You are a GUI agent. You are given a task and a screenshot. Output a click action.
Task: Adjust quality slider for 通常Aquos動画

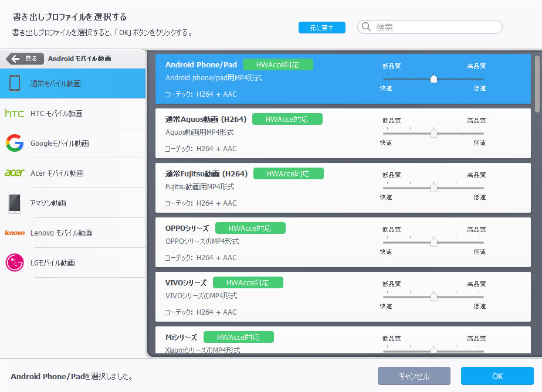coord(433,134)
